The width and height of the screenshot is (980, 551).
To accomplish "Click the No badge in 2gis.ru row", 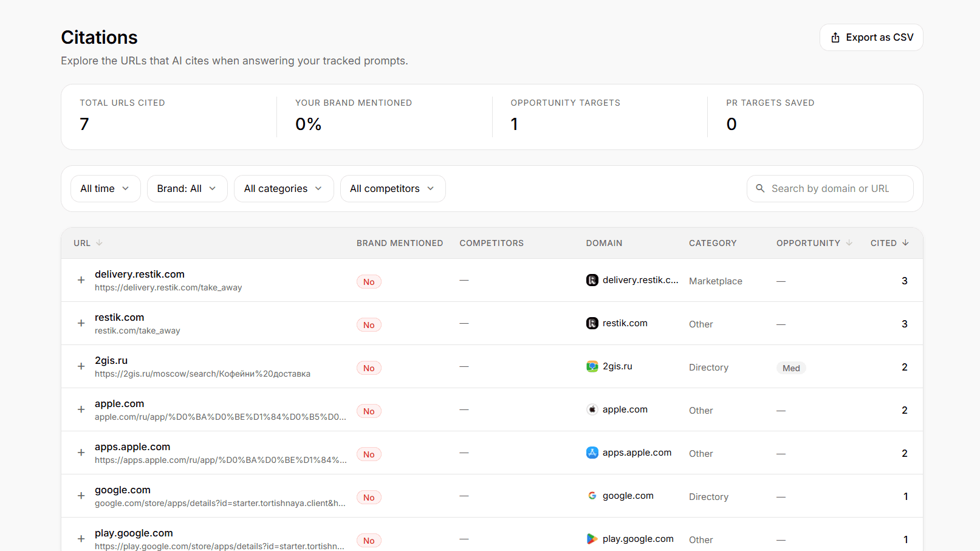I will [x=369, y=368].
